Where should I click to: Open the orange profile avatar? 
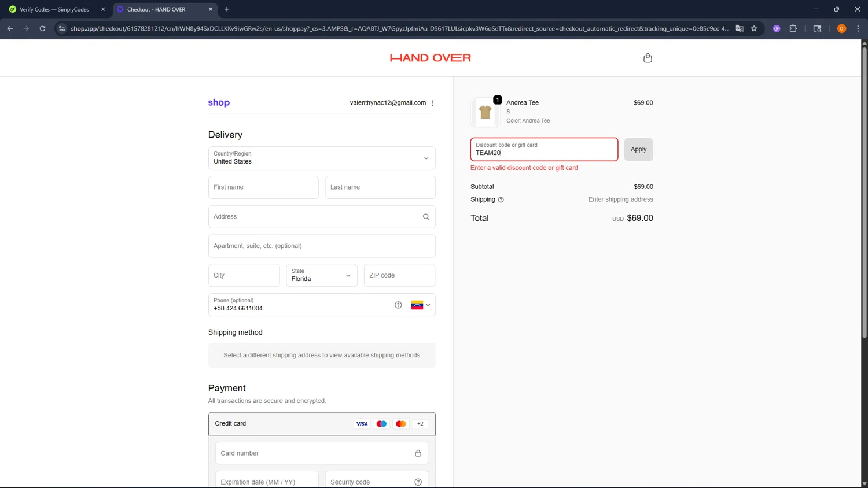841,28
